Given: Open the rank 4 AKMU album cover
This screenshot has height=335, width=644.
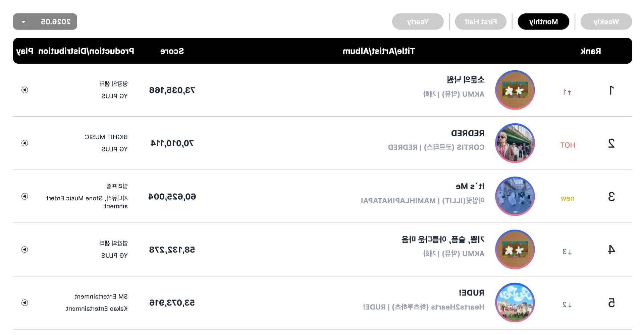Looking at the screenshot, I should pyautogui.click(x=515, y=250).
